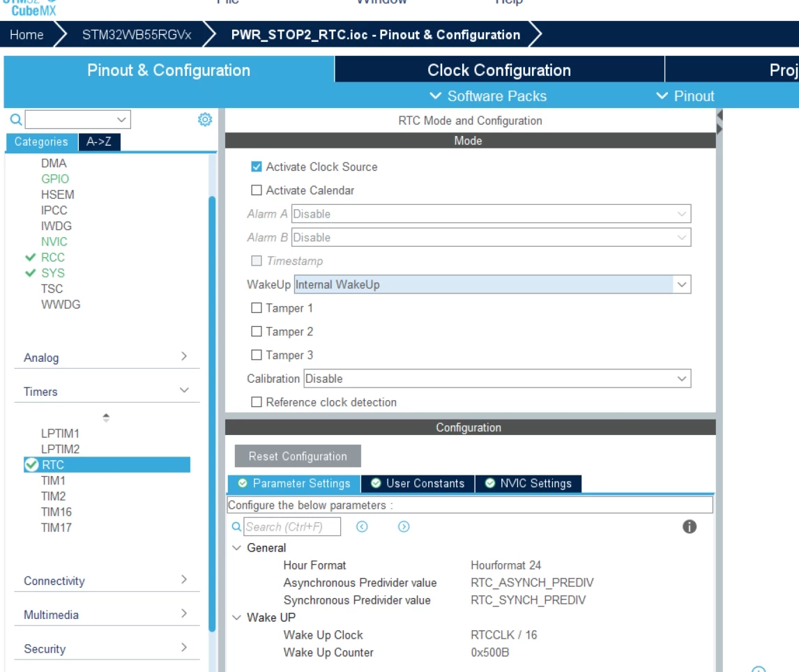Select NVIC in the category list
The image size is (799, 672).
pyautogui.click(x=54, y=241)
